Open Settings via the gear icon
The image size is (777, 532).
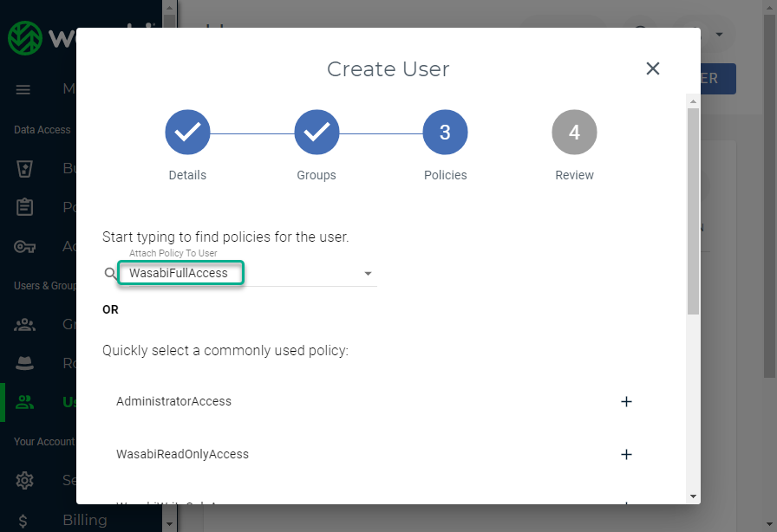pyautogui.click(x=24, y=480)
